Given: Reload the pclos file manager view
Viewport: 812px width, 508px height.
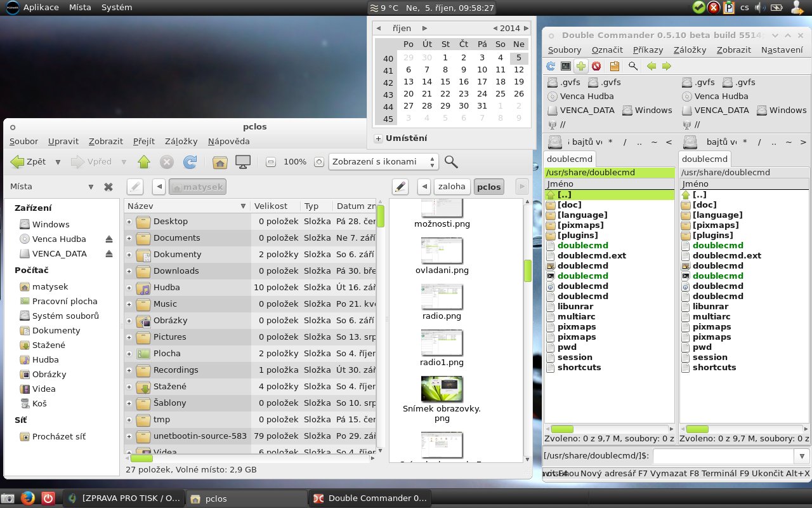Looking at the screenshot, I should tap(190, 162).
